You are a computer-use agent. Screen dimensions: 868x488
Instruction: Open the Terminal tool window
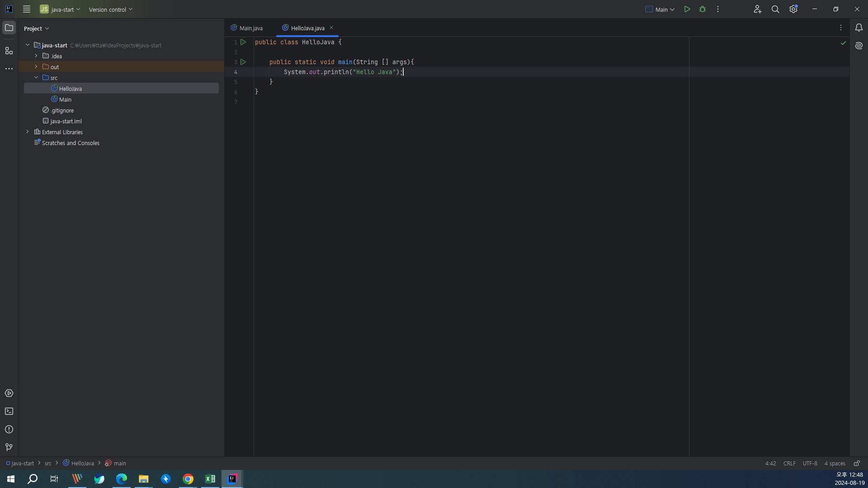pos(9,411)
